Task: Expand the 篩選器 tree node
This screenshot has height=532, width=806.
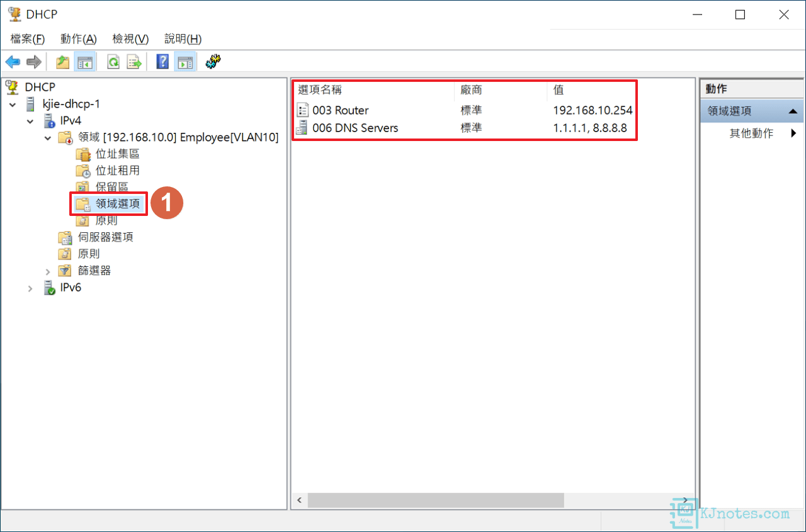Action: [x=48, y=271]
